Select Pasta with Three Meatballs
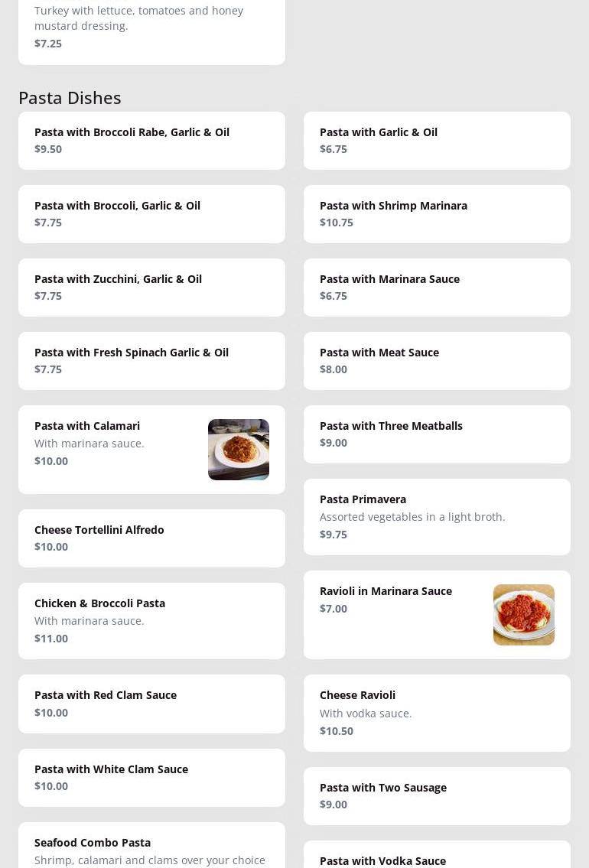This screenshot has height=868, width=589. (437, 434)
